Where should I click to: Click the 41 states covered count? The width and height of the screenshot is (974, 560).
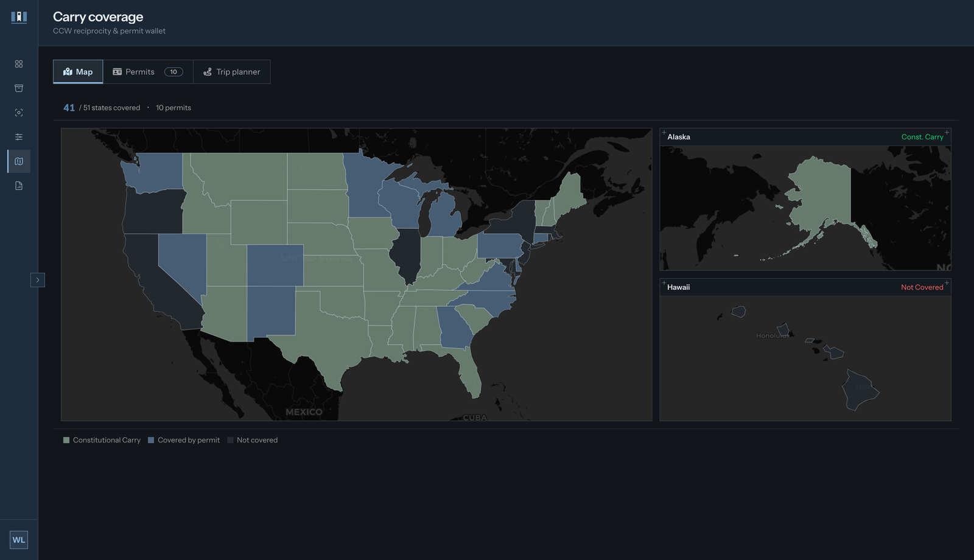point(69,108)
